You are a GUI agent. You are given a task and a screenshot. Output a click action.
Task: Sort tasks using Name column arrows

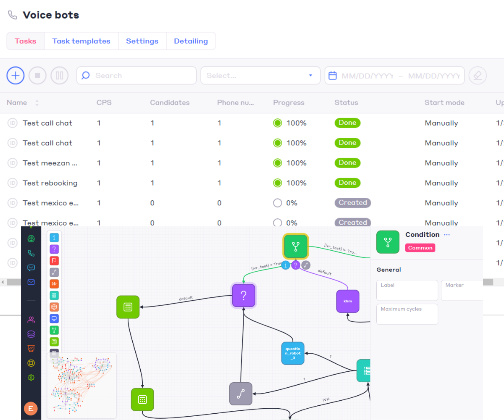[37, 103]
